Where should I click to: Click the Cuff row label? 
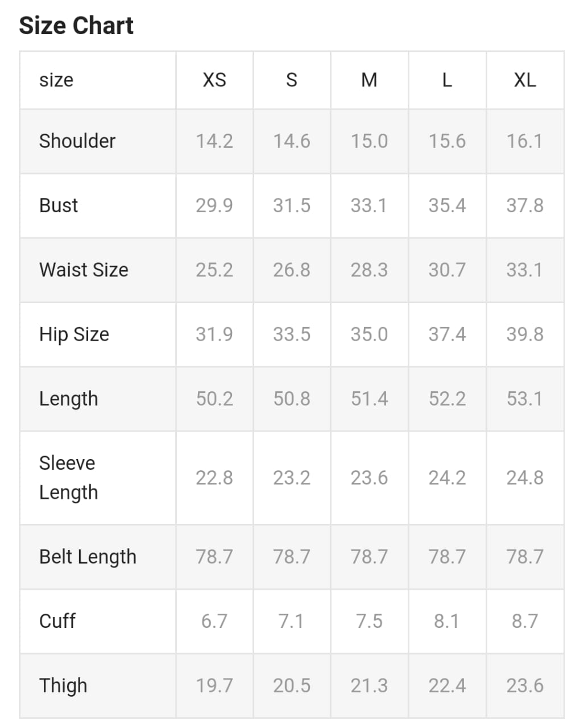pyautogui.click(x=57, y=621)
